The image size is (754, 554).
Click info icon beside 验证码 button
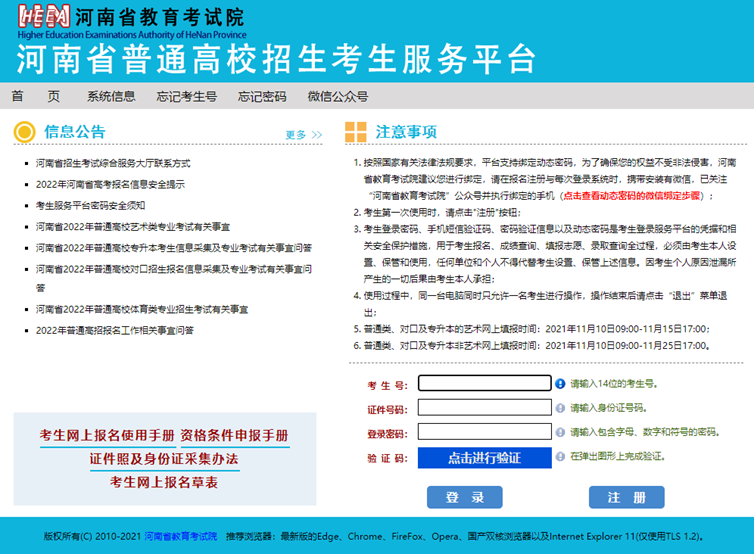(560, 457)
